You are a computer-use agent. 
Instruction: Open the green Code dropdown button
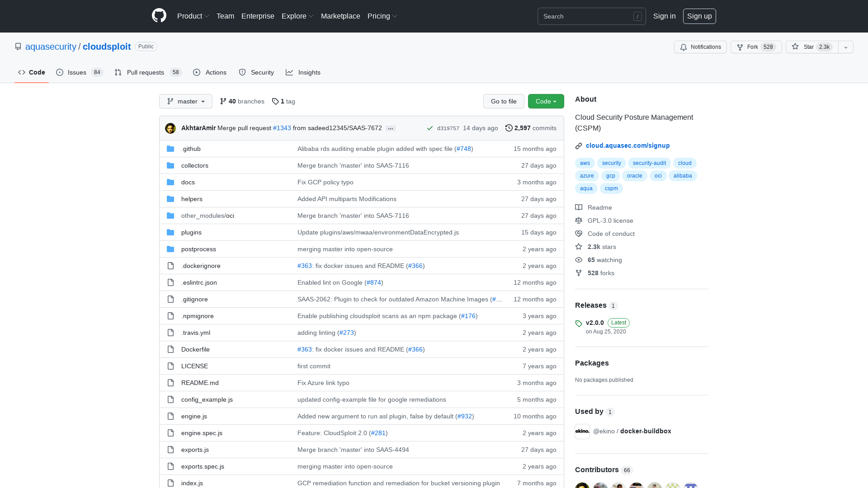coord(546,101)
